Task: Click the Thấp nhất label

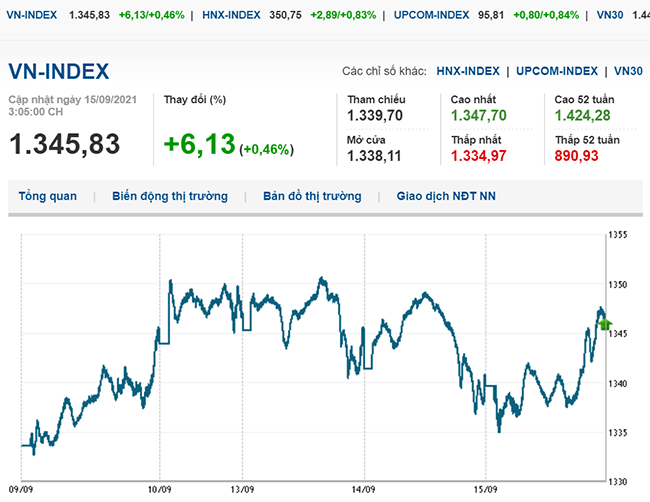Action: click(x=476, y=140)
